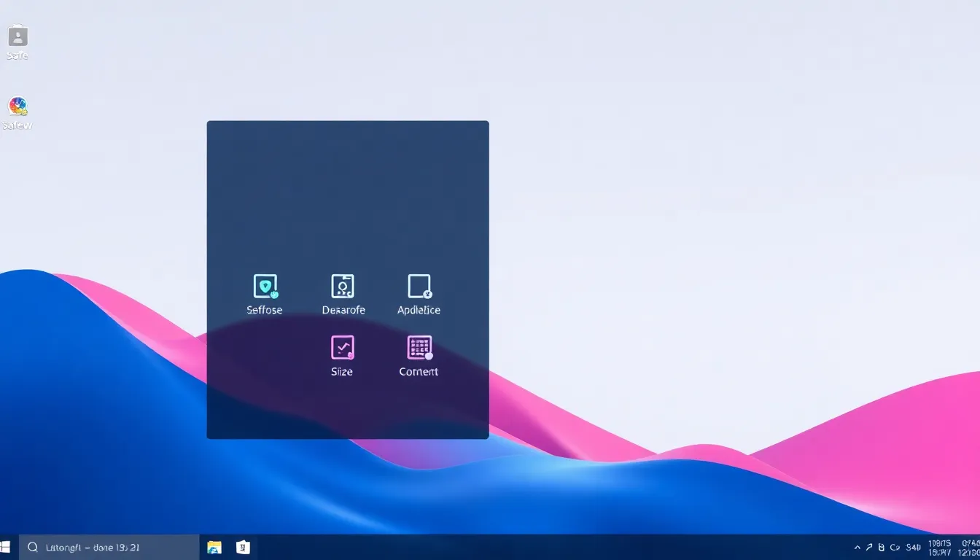The image size is (980, 560).
Task: Open the Coment grid icon
Action: (419, 348)
